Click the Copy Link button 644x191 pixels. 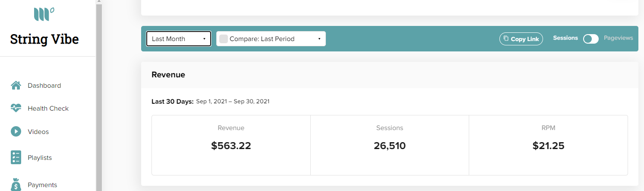pos(521,39)
